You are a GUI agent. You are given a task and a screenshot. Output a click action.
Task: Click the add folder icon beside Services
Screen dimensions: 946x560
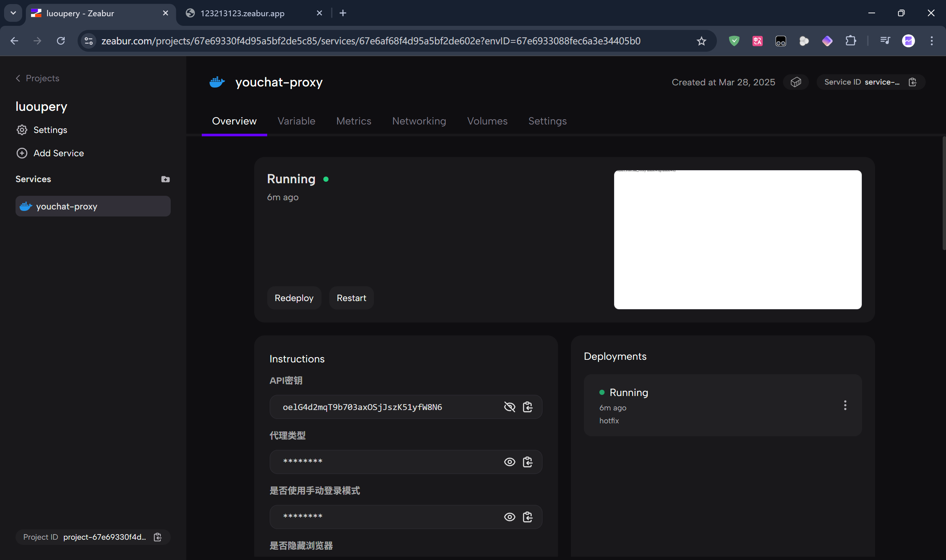pos(165,179)
